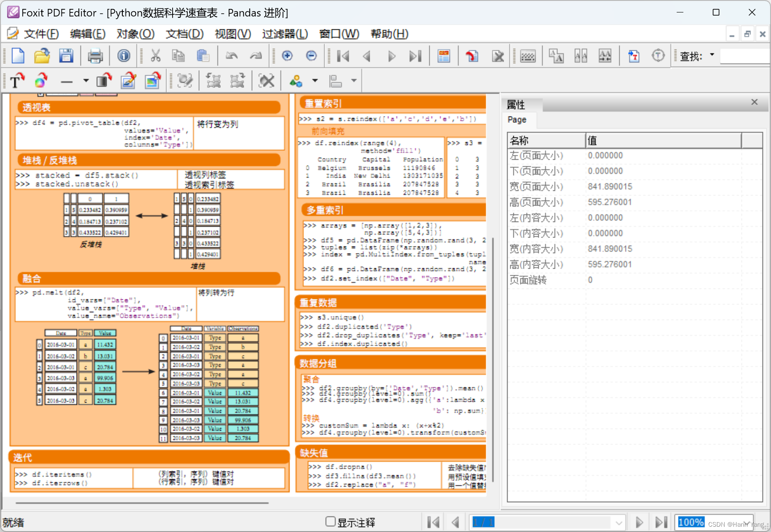Viewport: 771px width, 532px height.
Task: Click the colored shapes arrange icon
Action: click(x=296, y=81)
